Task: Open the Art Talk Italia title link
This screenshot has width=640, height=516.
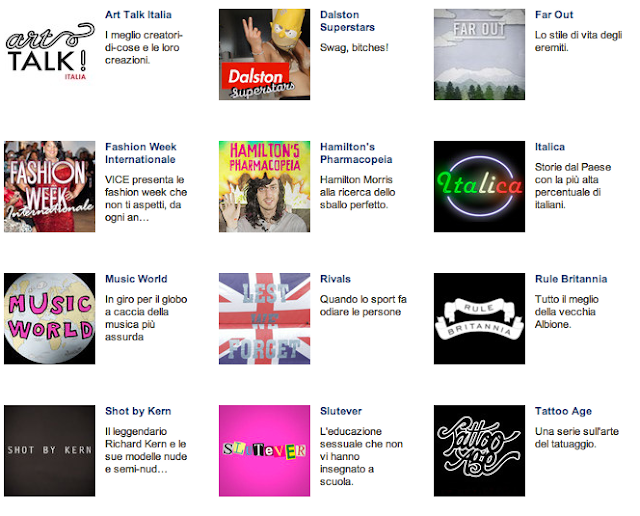Action: click(138, 15)
